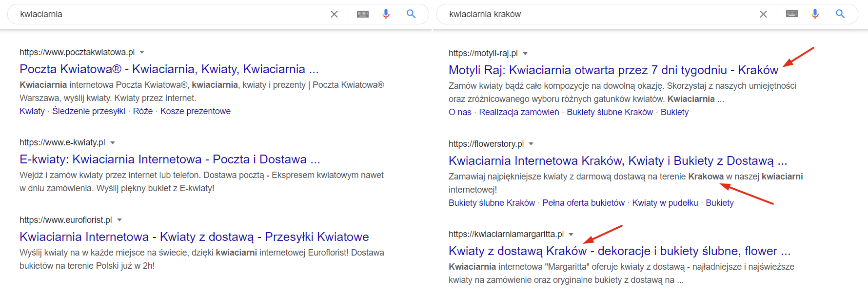Click snippet 'Kwiaciarnia internetowa Poczta Kwiatowa®, kwiaciarnia'

(202, 91)
